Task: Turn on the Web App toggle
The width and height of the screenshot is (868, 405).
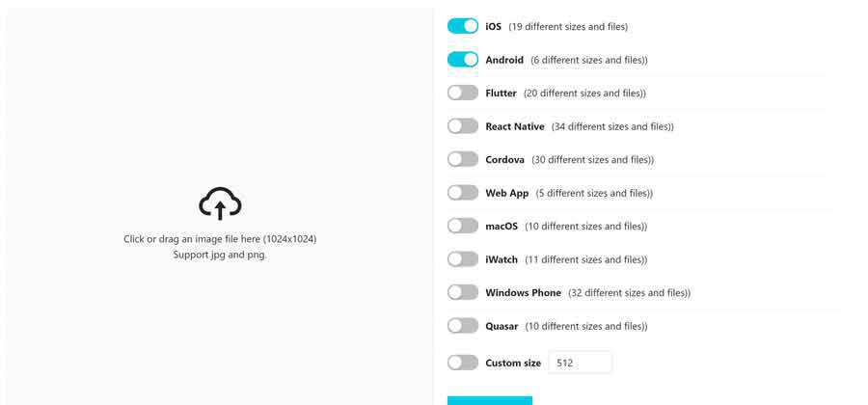Action: pos(463,193)
